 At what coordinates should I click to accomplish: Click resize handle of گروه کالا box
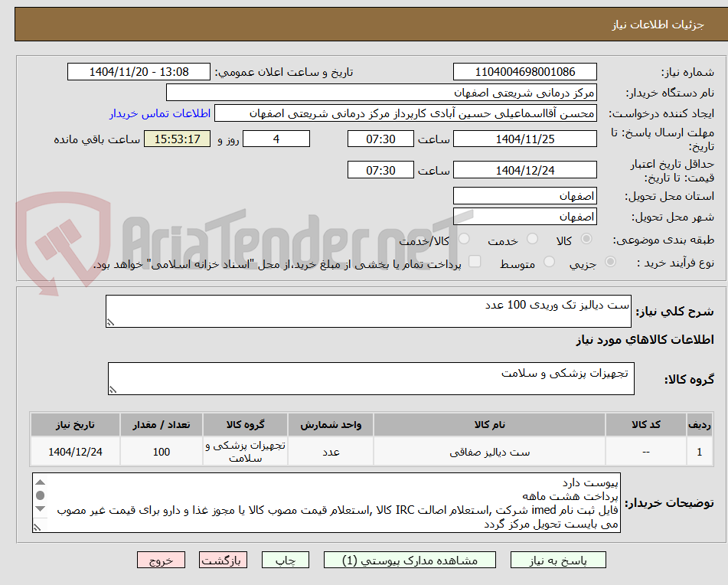[113, 390]
